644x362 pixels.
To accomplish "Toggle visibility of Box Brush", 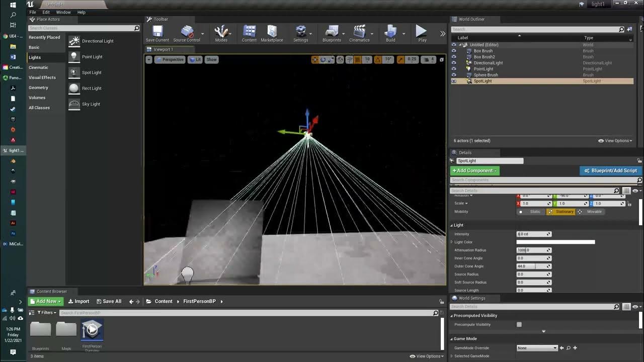I will 454,51.
